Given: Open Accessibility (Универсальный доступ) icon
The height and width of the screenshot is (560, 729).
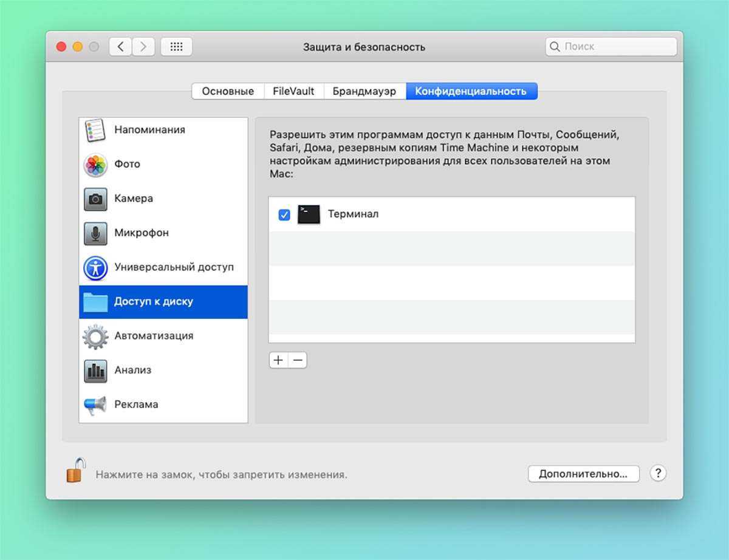Looking at the screenshot, I should 95,267.
